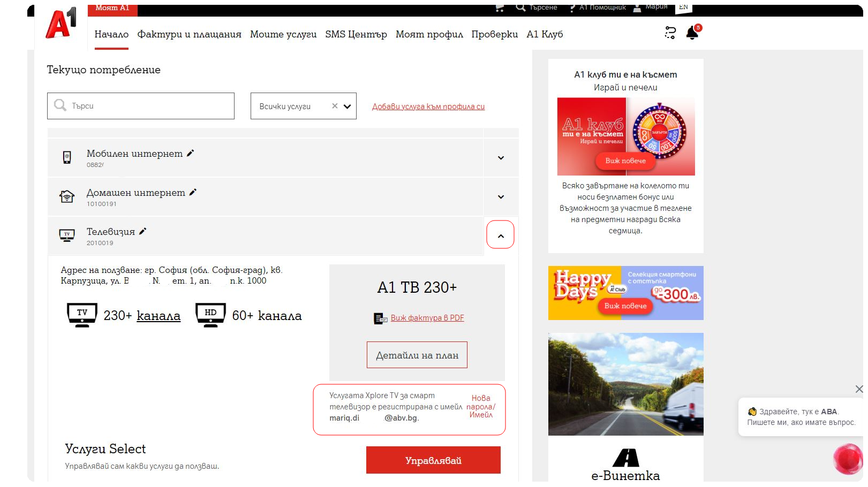
Task: Expand the Мобилен интернет row
Action: coord(501,158)
